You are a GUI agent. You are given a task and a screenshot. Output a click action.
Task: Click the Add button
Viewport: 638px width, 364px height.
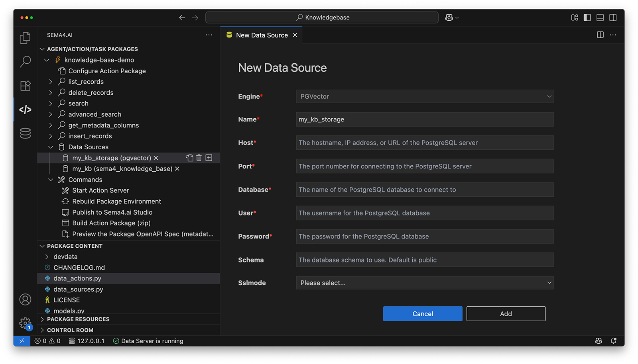tap(506, 313)
